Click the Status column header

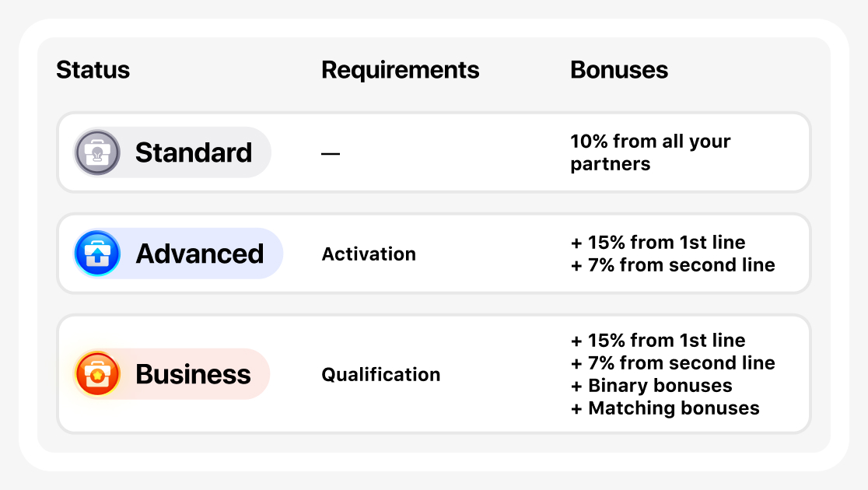(x=93, y=70)
